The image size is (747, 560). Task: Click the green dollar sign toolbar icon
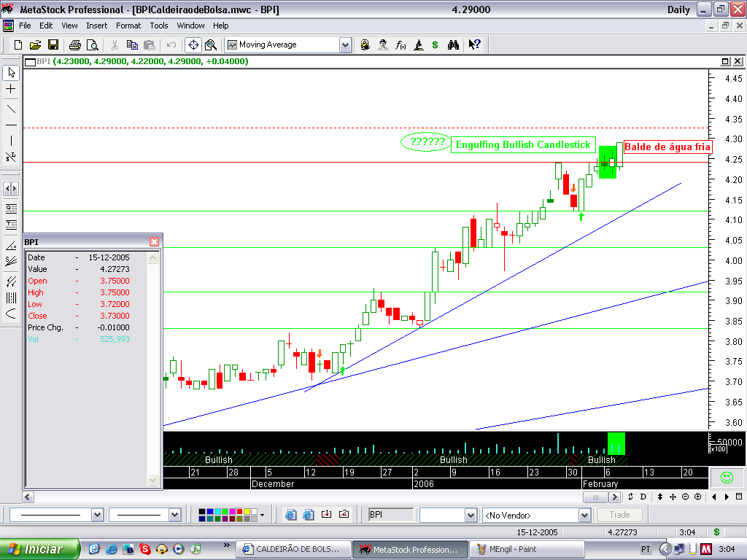coord(435,44)
